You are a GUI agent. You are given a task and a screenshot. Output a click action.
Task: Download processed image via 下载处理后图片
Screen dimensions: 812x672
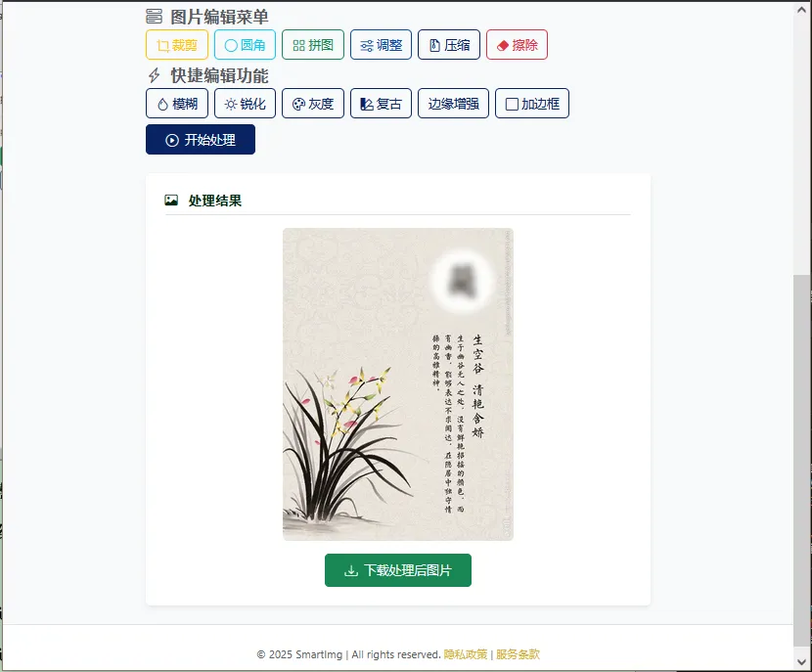(x=398, y=570)
